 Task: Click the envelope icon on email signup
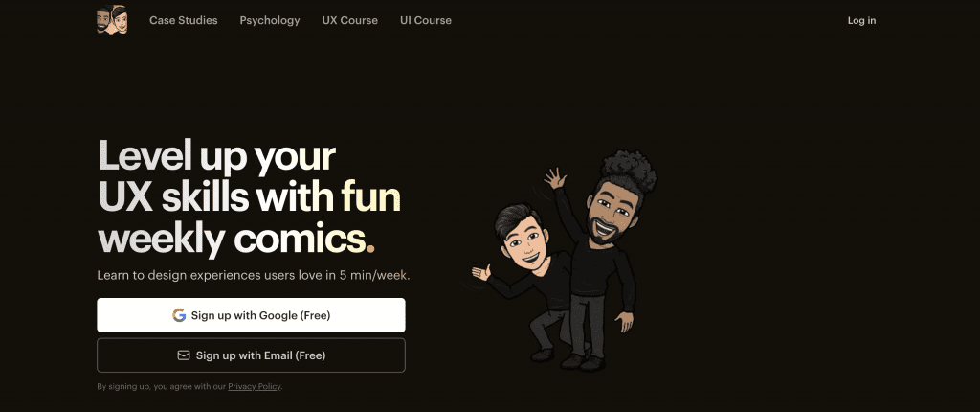[x=184, y=355]
